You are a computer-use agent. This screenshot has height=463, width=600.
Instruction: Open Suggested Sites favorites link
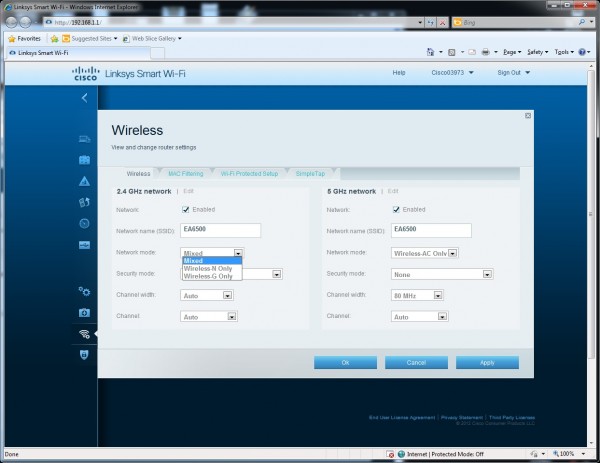tap(90, 39)
